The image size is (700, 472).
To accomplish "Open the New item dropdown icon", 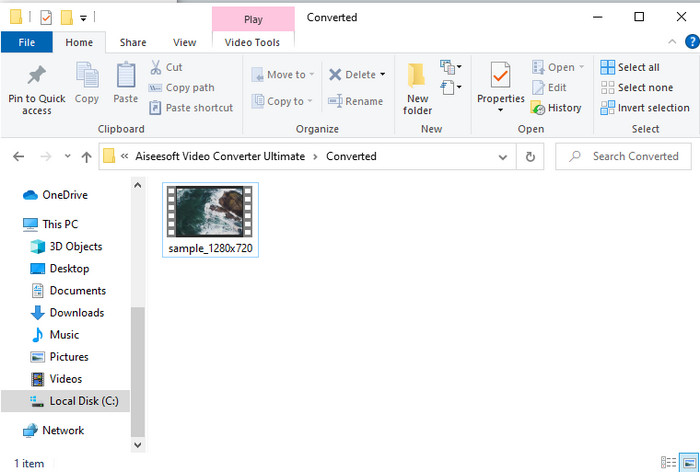I will tap(450, 67).
